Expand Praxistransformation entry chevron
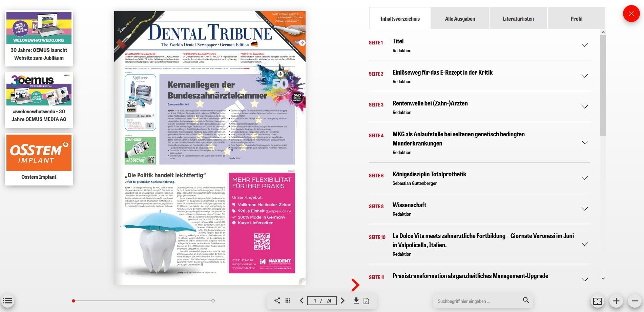 pyautogui.click(x=585, y=280)
